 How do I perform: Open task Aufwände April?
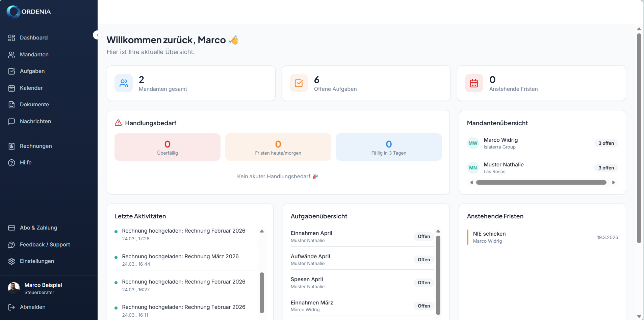pyautogui.click(x=362, y=260)
